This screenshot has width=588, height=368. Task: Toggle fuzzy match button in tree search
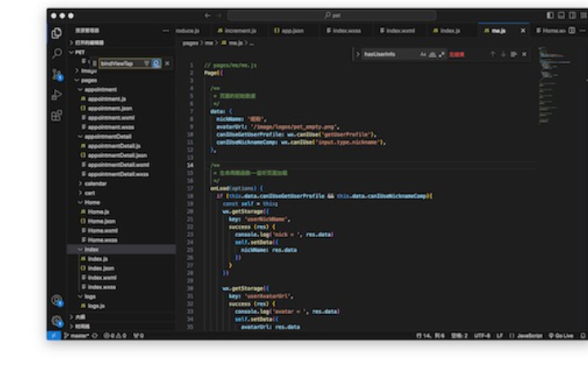coord(156,64)
